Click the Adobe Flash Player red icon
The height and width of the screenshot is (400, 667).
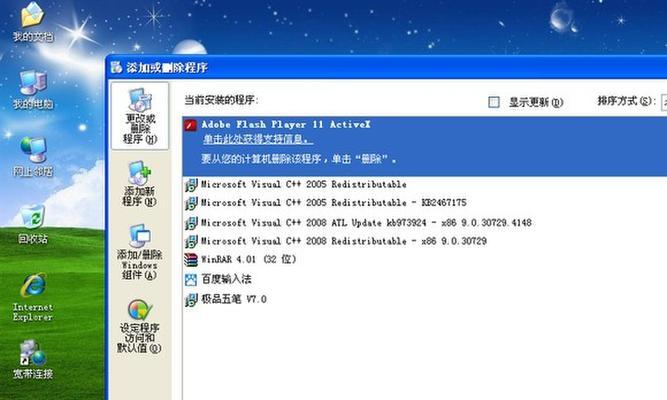pyautogui.click(x=190, y=125)
